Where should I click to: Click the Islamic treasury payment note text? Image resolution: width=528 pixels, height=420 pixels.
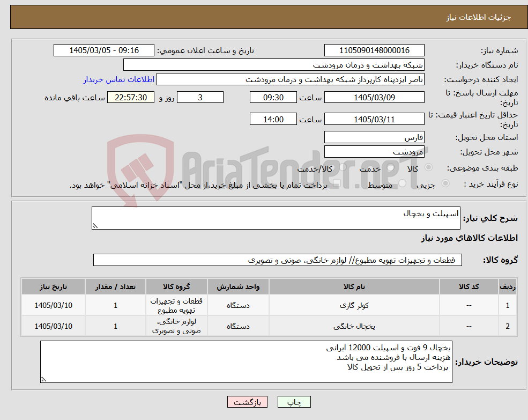(198, 186)
